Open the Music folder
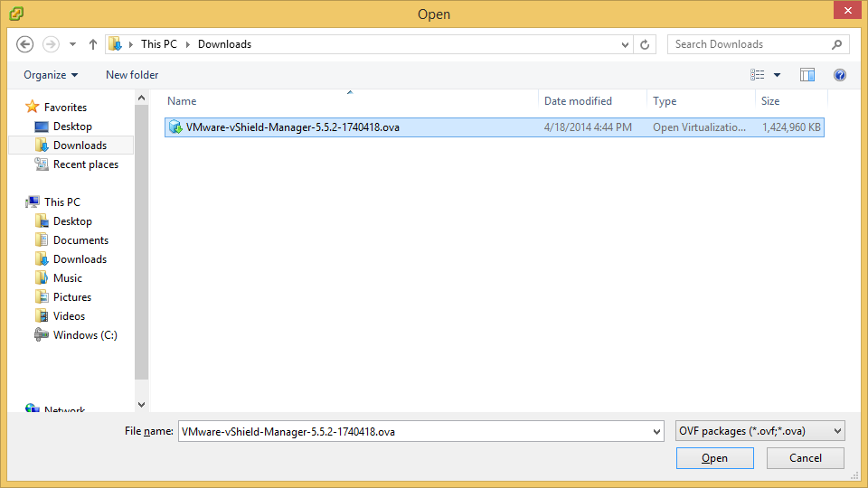The height and width of the screenshot is (488, 868). pos(68,277)
